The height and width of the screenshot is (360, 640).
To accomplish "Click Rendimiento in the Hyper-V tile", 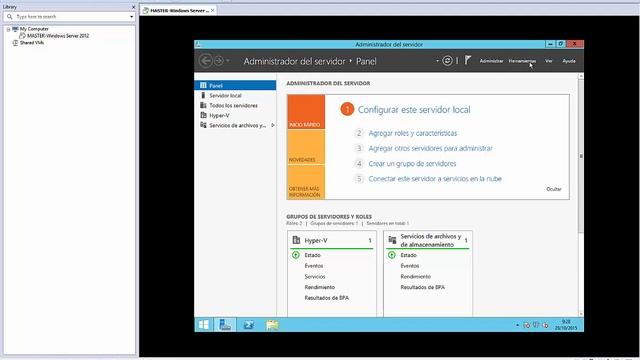I will 320,287.
